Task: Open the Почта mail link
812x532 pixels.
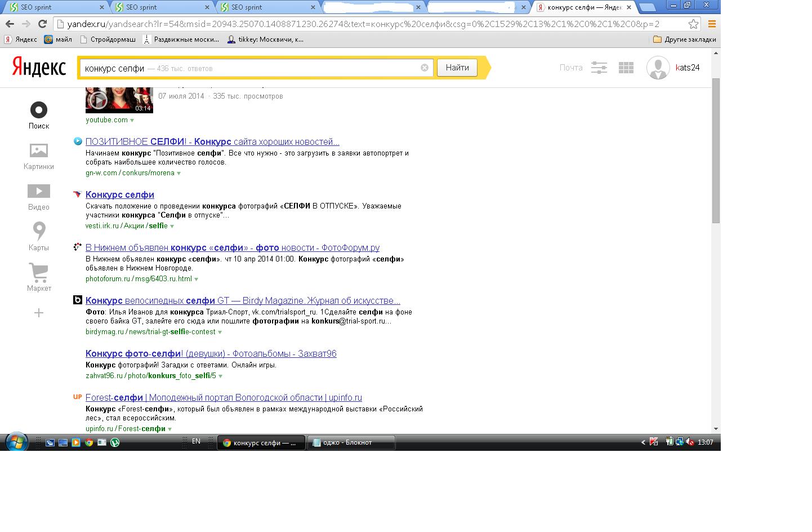Action: [x=571, y=68]
